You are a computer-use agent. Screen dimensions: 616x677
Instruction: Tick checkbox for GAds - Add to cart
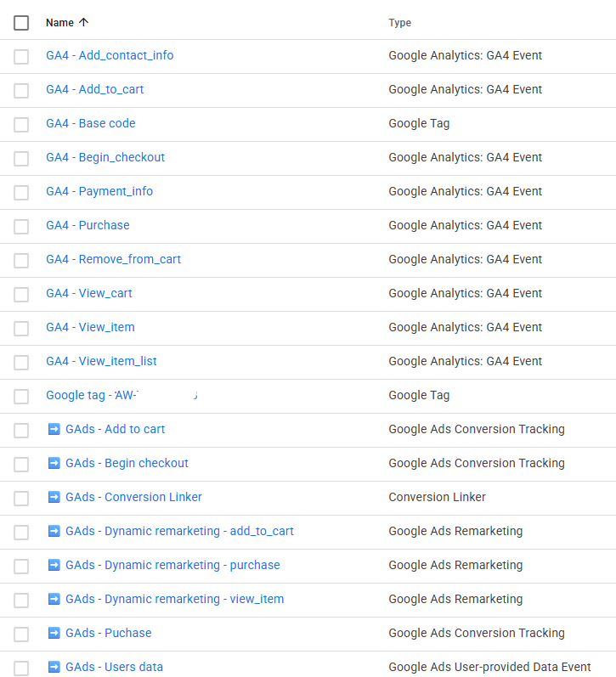point(21,431)
